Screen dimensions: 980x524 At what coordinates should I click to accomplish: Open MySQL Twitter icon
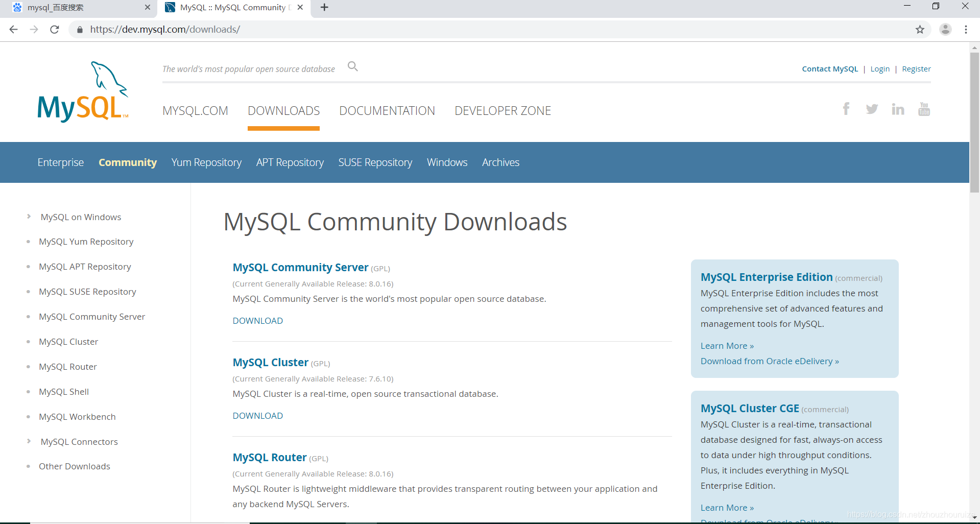click(872, 109)
